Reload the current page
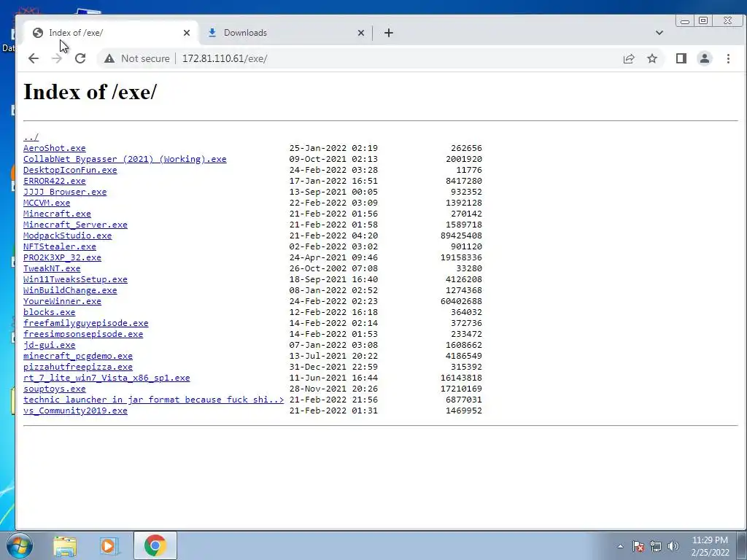The height and width of the screenshot is (560, 747). pyautogui.click(x=80, y=58)
